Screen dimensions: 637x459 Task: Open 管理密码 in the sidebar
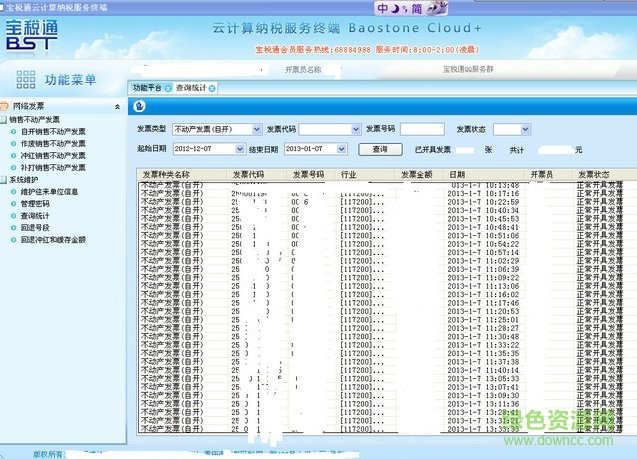(36, 203)
